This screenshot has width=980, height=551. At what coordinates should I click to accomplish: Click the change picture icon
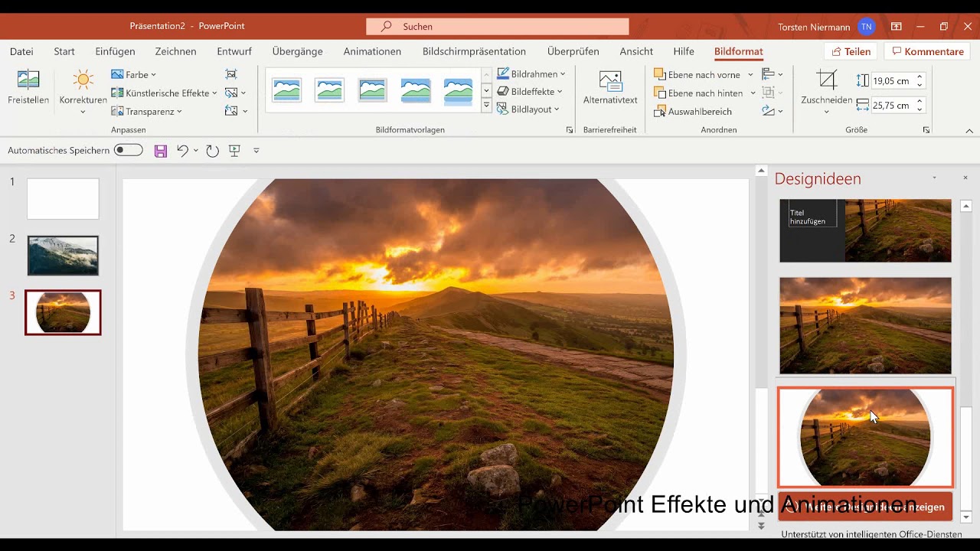coord(231,93)
